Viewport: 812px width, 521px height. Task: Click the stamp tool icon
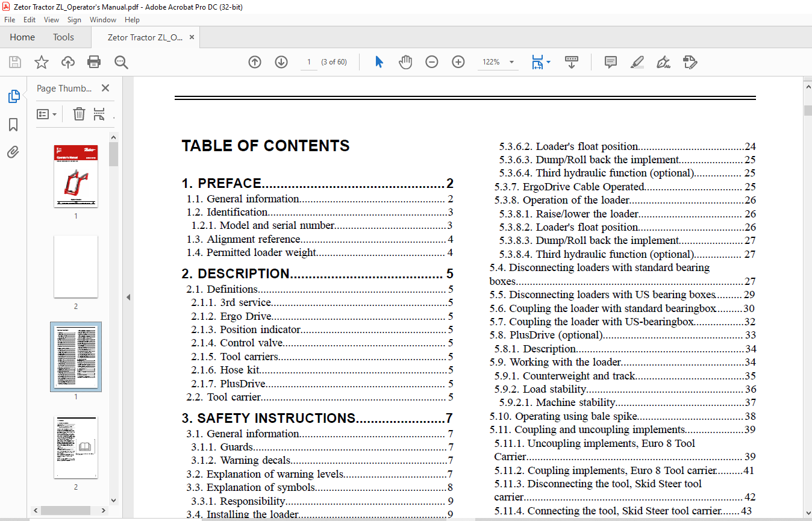click(690, 62)
